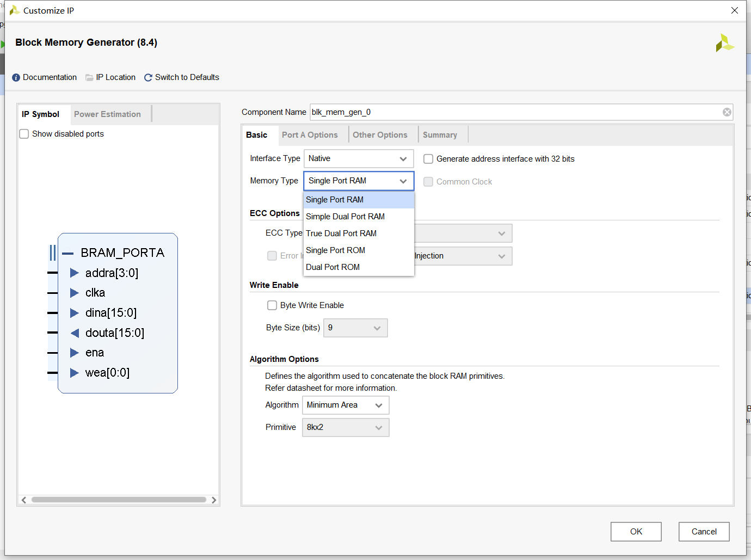Open the Interface Type dropdown
Screen dimensions: 751x560
pos(359,159)
